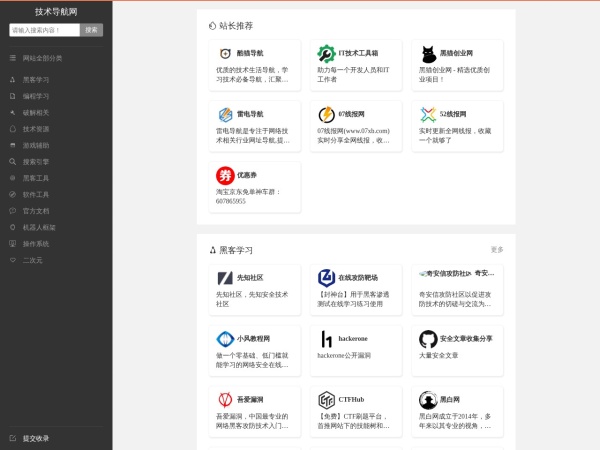Click the 网站全部分类 list icon
This screenshot has height=450, width=600.
[x=13, y=58]
